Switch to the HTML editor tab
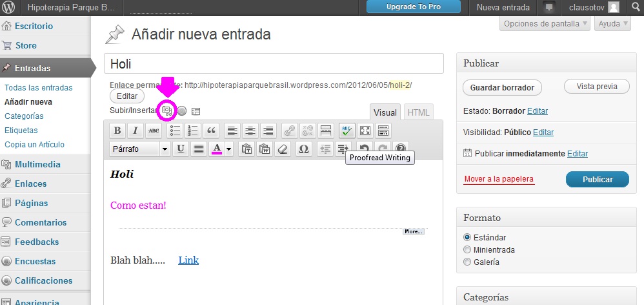Image resolution: width=644 pixels, height=305 pixels. (419, 112)
